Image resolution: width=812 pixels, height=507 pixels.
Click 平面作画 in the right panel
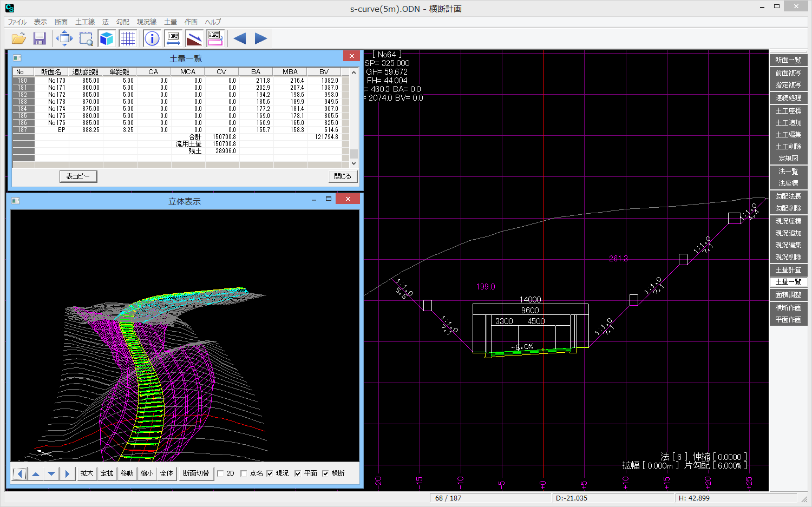click(x=788, y=320)
